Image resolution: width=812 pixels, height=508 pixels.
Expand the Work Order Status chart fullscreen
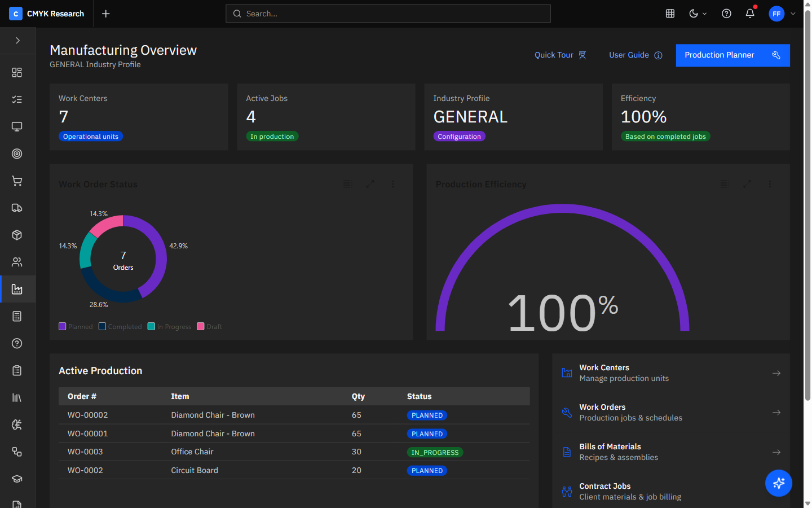370,184
